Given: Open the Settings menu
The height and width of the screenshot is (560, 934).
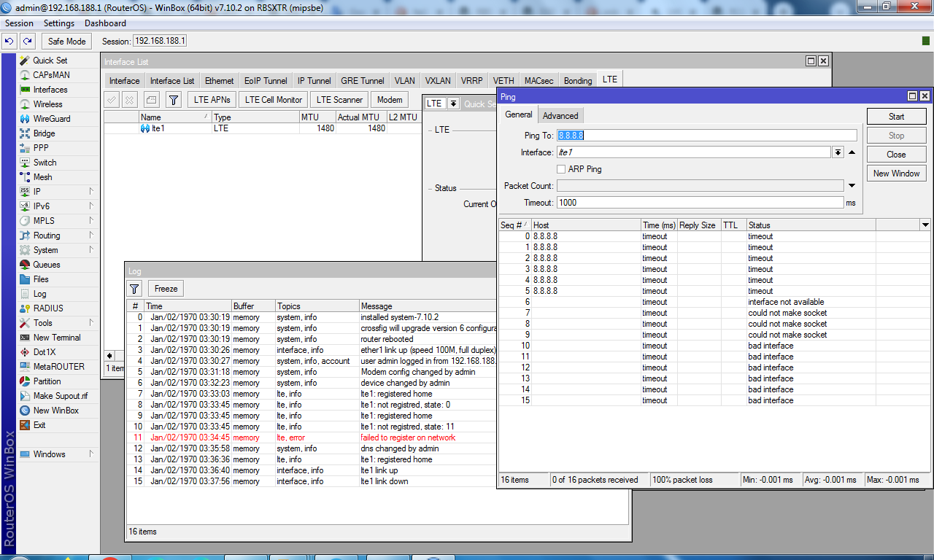Looking at the screenshot, I should click(x=59, y=23).
